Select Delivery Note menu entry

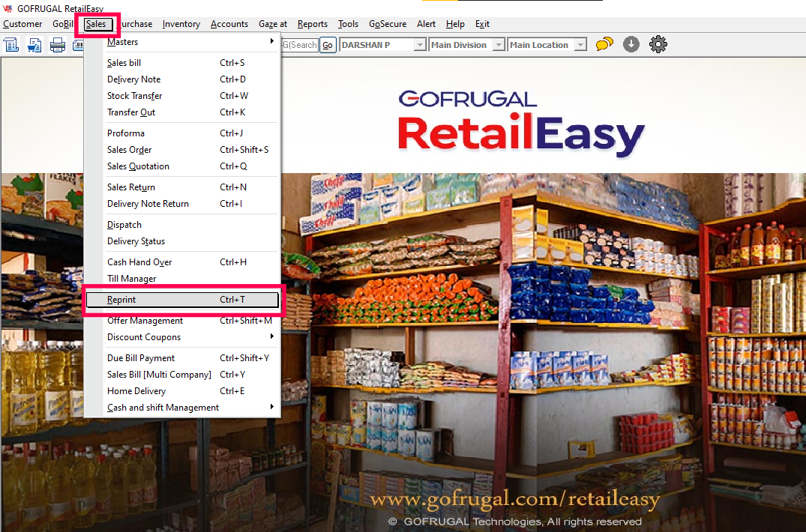(x=182, y=79)
